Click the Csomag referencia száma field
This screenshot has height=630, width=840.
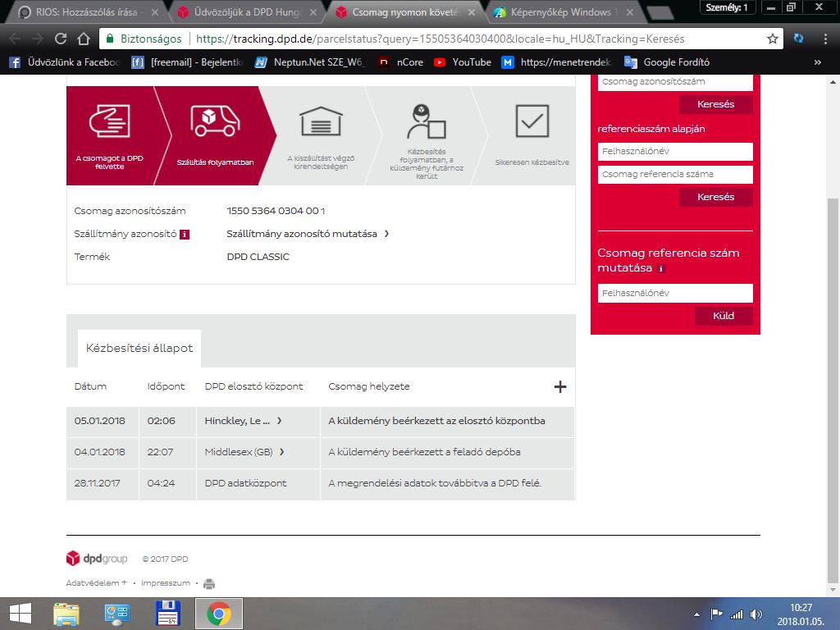coord(675,175)
